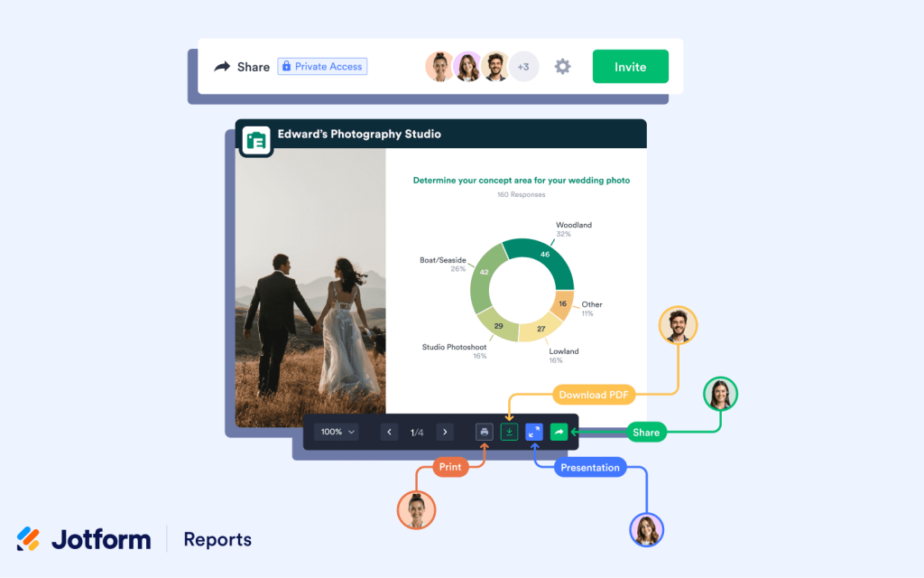Open Presentation mode via the fullscreen icon
This screenshot has height=578, width=924.
point(534,432)
